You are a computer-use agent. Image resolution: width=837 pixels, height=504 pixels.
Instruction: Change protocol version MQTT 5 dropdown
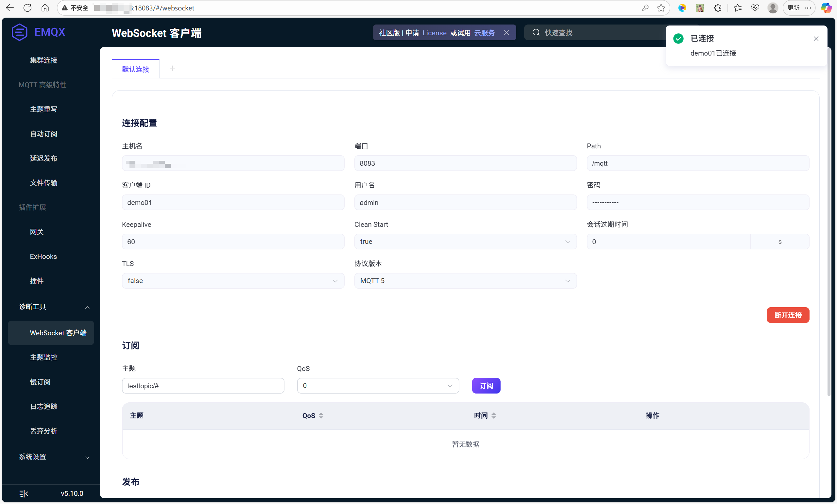click(465, 281)
